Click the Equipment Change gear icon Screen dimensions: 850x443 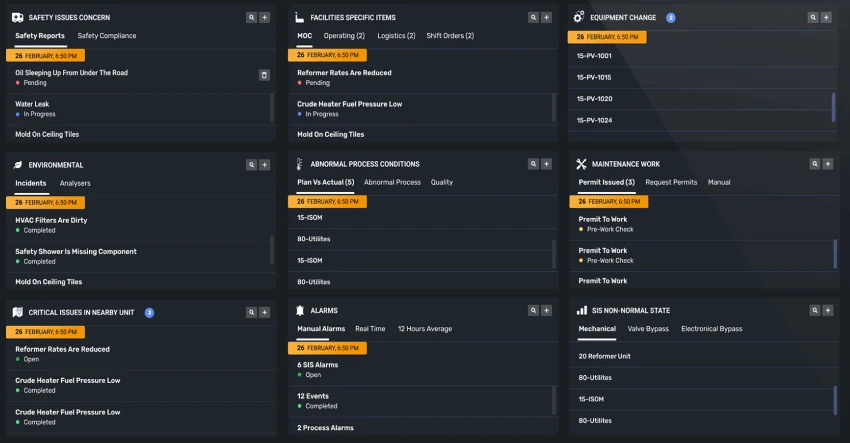(x=579, y=17)
